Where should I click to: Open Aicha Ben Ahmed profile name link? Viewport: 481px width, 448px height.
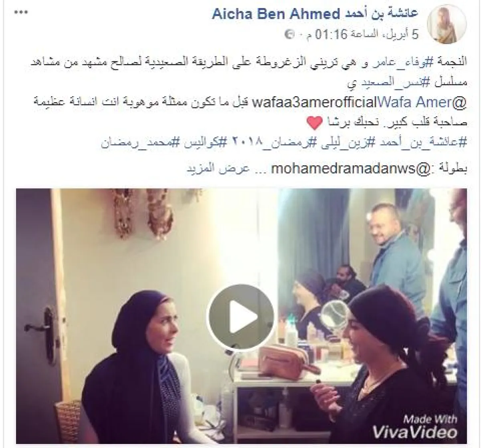point(315,14)
